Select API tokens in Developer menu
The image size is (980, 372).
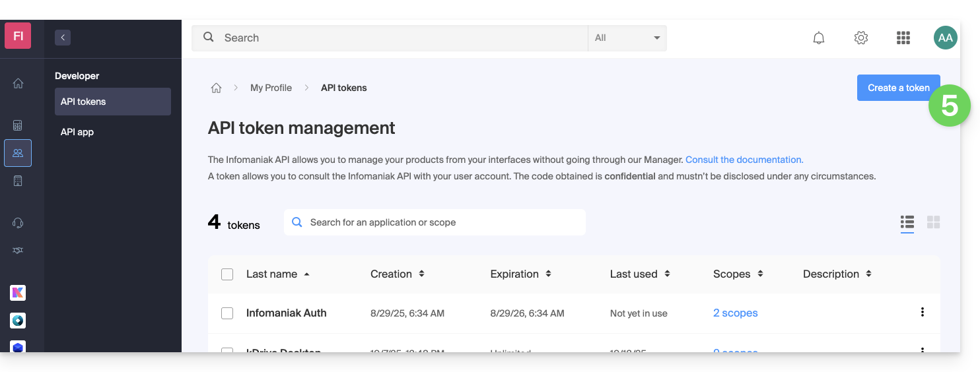pos(112,102)
